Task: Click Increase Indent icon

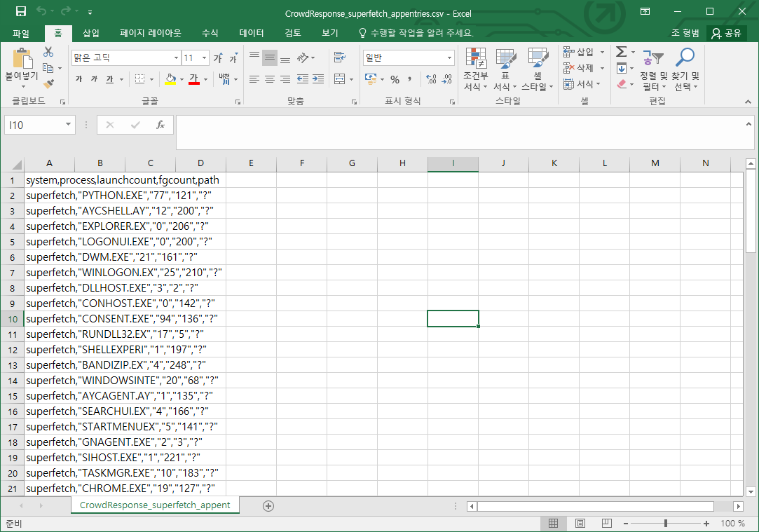Action: tap(318, 79)
